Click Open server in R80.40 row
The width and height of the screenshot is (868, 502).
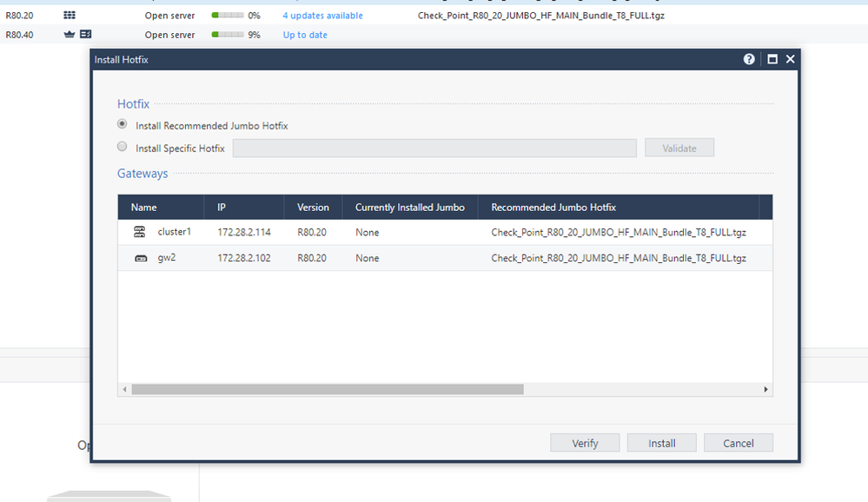tap(170, 35)
